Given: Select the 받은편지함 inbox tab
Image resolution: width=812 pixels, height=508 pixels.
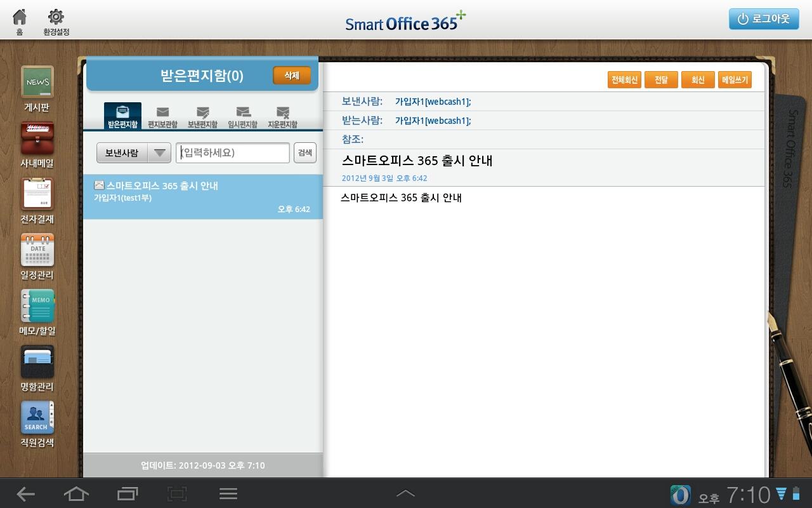Looking at the screenshot, I should pos(122,116).
